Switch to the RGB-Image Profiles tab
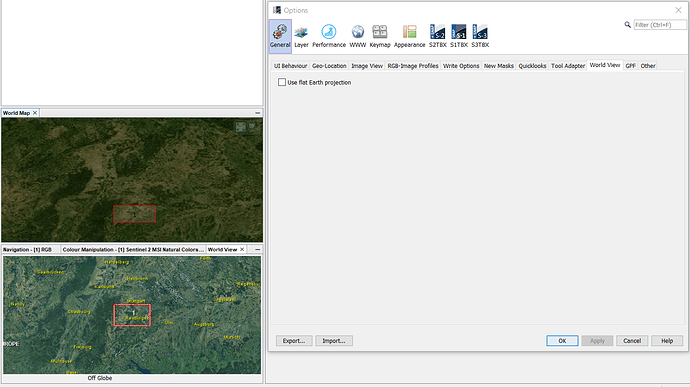Image resolution: width=690 pixels, height=387 pixels. click(413, 66)
